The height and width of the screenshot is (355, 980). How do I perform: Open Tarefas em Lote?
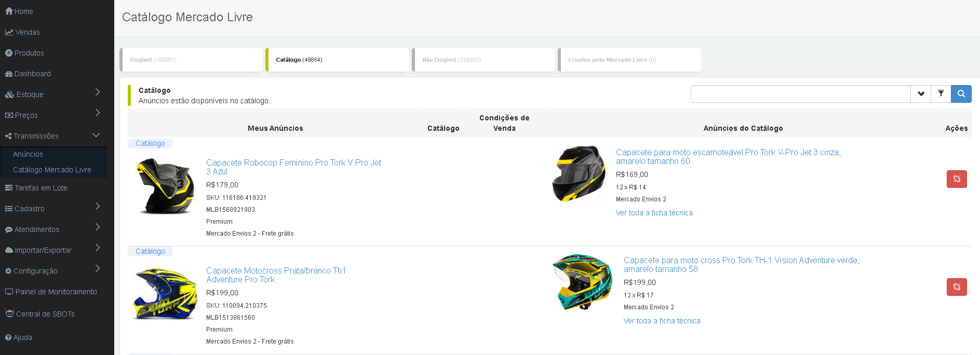[36, 188]
